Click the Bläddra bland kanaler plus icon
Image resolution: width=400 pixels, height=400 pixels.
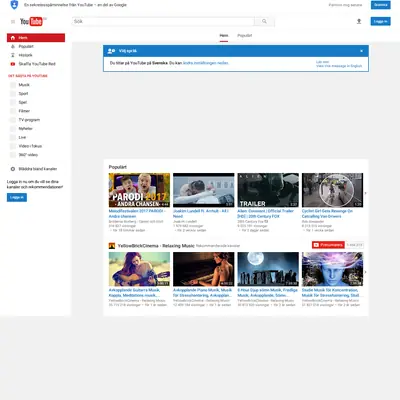13,169
